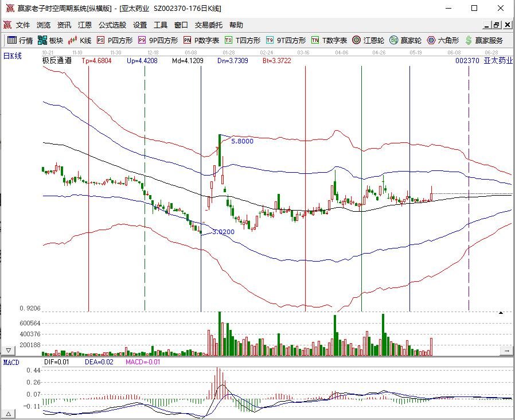This screenshot has width=515, height=420.
Task: Open the 资讯 menu
Action: click(x=64, y=25)
